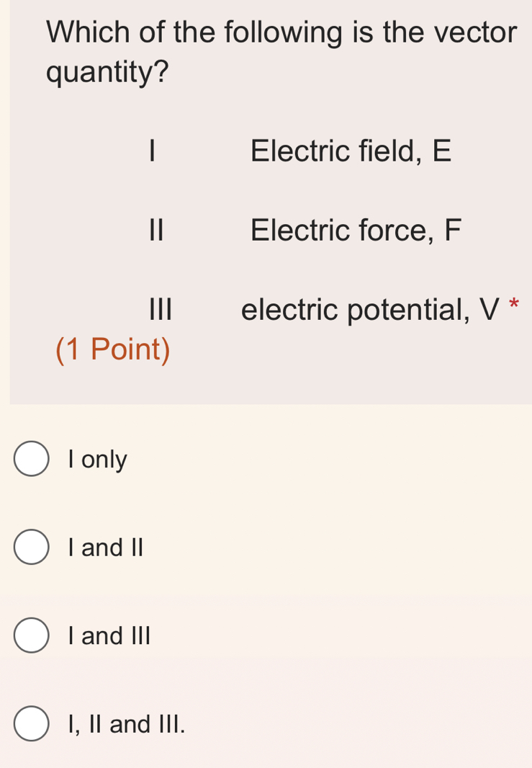This screenshot has height=768, width=532.
Task: Click the "I only" option label
Action: (96, 459)
